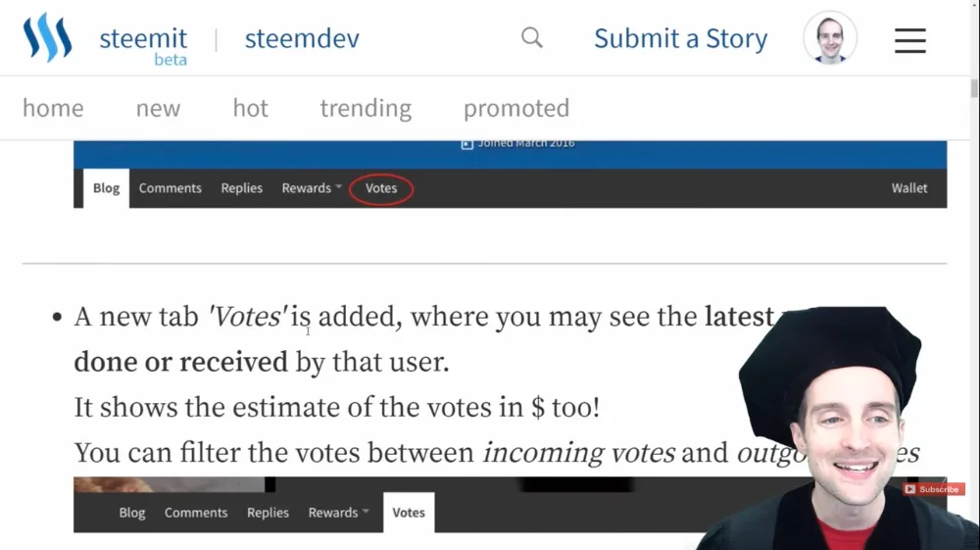The height and width of the screenshot is (550, 980).
Task: Open the hot posts tab
Action: [250, 108]
